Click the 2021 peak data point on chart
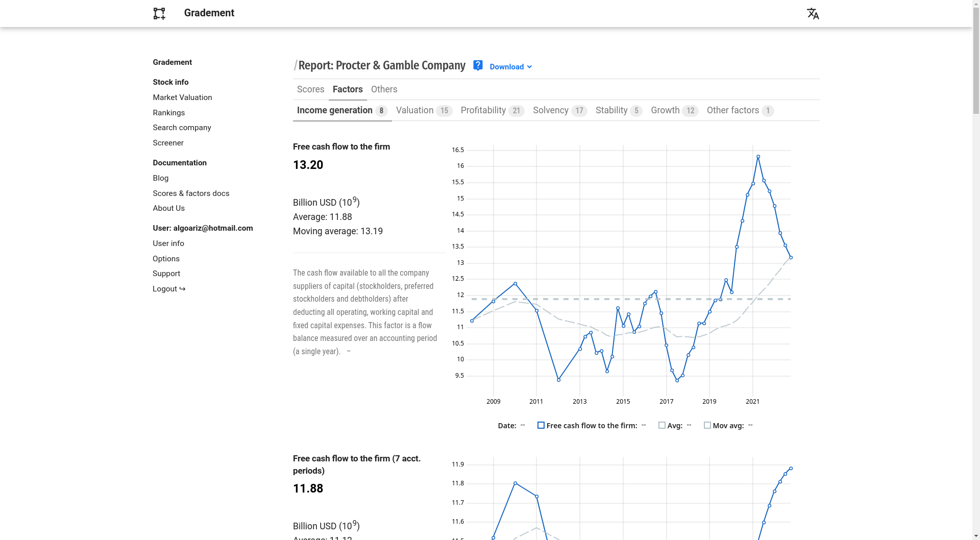The height and width of the screenshot is (540, 980). [x=758, y=157]
